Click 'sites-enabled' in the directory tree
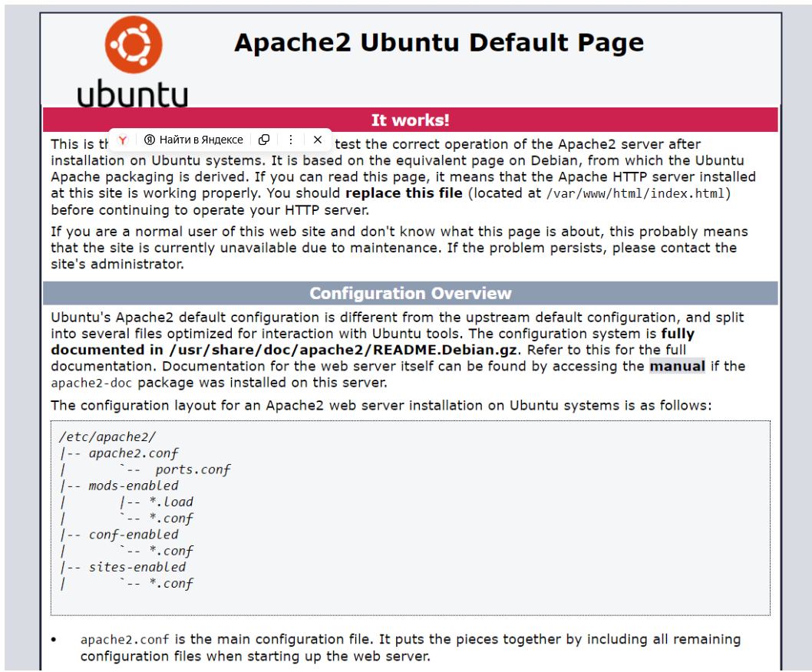This screenshot has height=672, width=812. click(x=137, y=567)
